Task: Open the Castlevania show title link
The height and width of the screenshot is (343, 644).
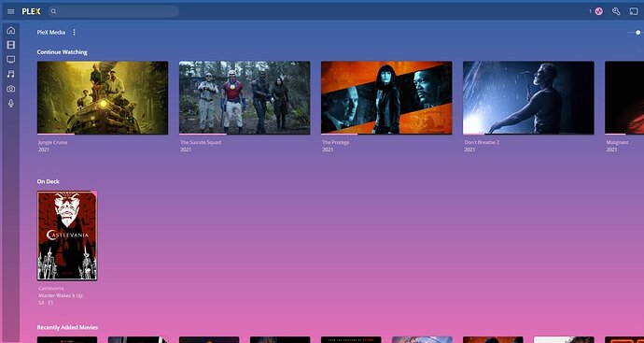Action: [x=51, y=288]
